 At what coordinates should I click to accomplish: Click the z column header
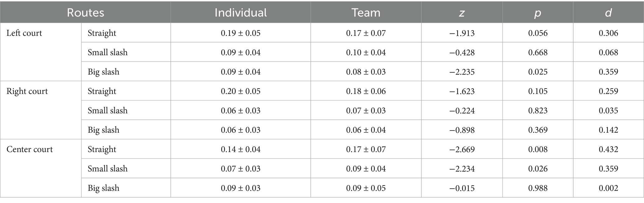[462, 13]
